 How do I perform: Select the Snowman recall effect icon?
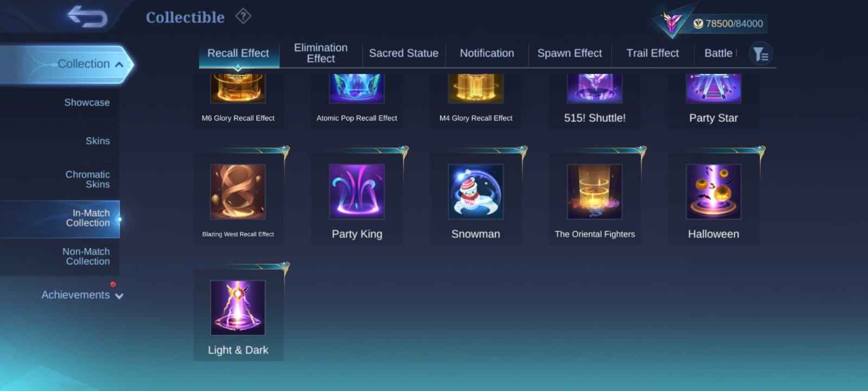[x=476, y=192]
